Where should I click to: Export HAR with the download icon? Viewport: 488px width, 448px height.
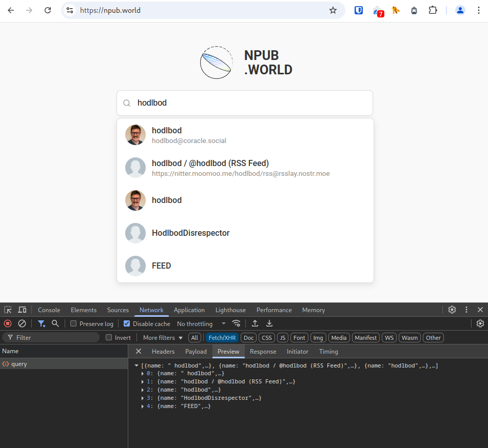tap(269, 323)
